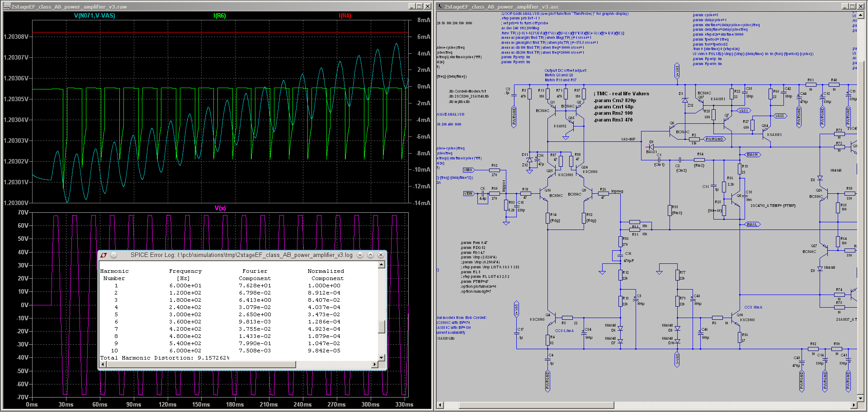868x412 pixels.
Task: Maximize the .asc schematic window
Action: point(852,6)
